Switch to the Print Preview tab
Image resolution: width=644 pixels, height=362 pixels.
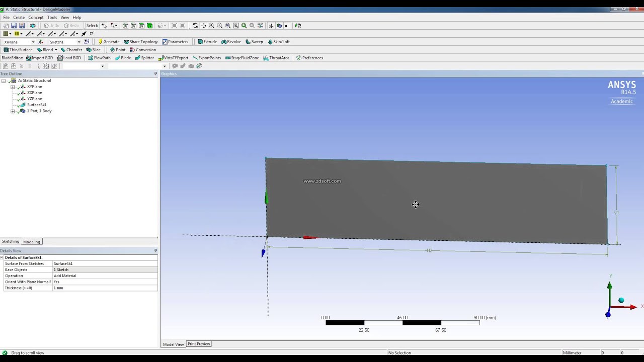tap(199, 344)
